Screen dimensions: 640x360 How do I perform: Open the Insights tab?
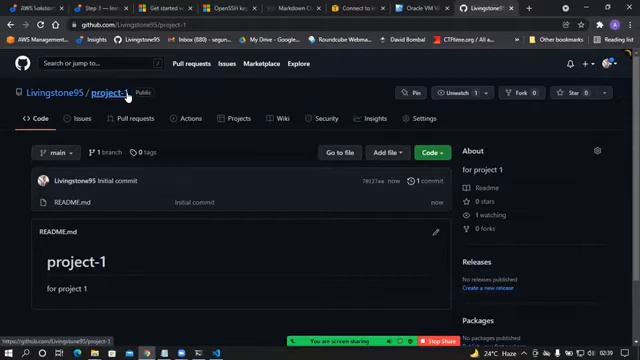point(370,119)
